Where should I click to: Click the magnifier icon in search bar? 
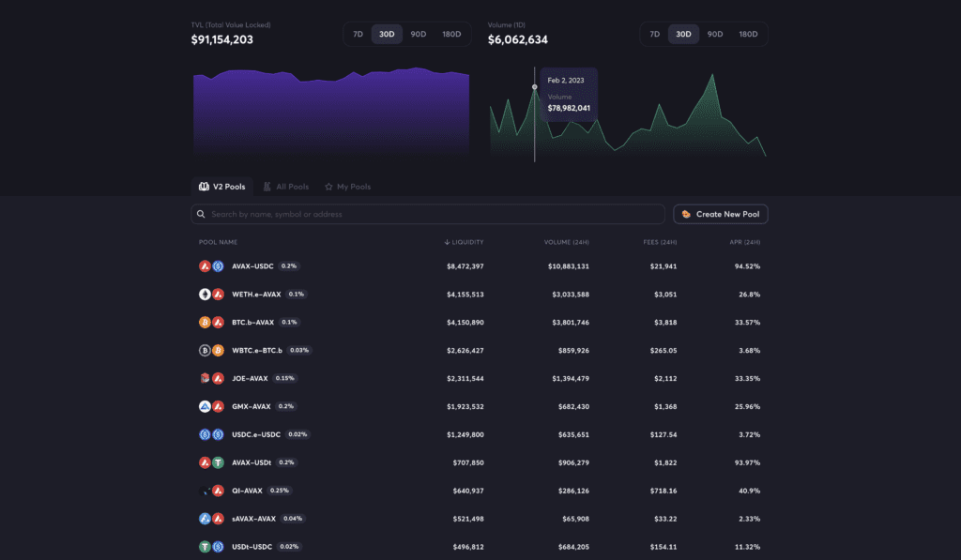click(x=201, y=214)
